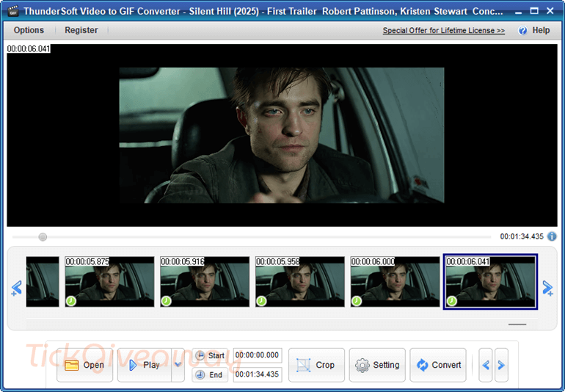565x392 pixels.
Task: Click the playback position slider handle
Action: [x=43, y=237]
